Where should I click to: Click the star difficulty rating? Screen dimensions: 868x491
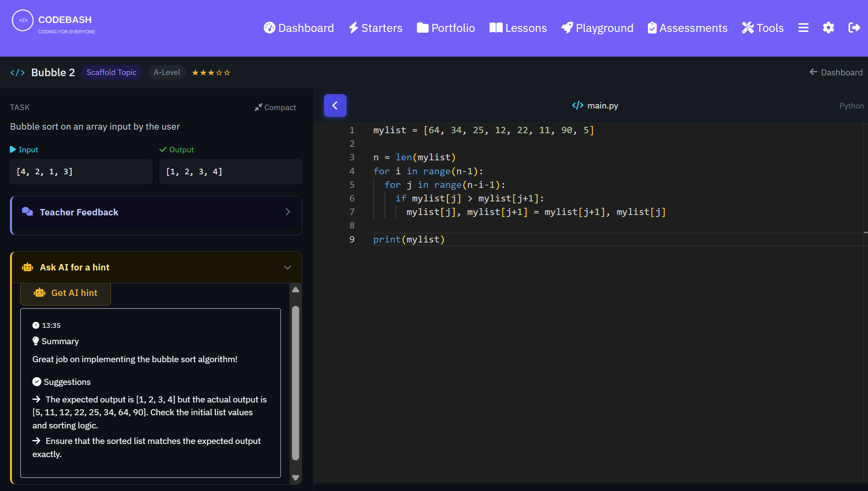click(211, 73)
